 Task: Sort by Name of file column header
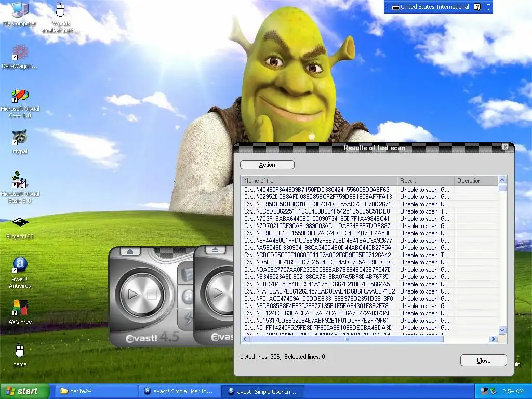319,180
